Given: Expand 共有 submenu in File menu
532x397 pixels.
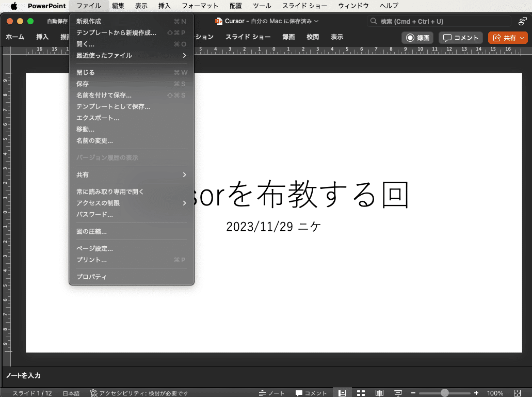Looking at the screenshot, I should [x=131, y=174].
